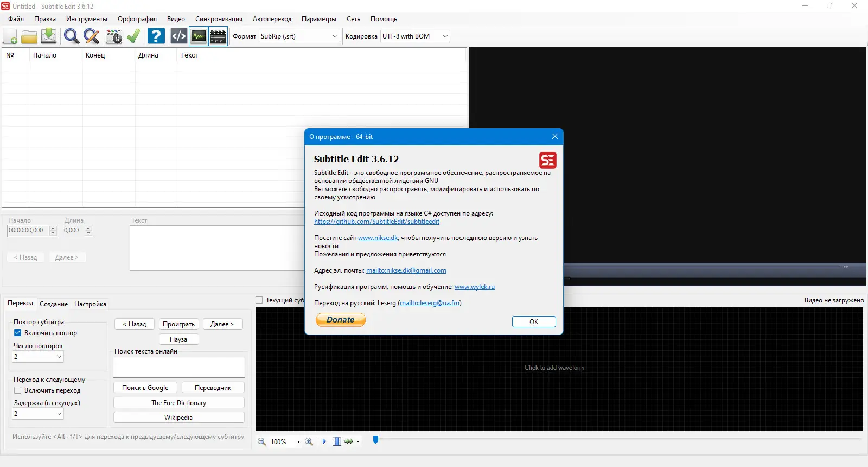Open the www.nikse.dk link
The height and width of the screenshot is (467, 868).
coord(378,238)
